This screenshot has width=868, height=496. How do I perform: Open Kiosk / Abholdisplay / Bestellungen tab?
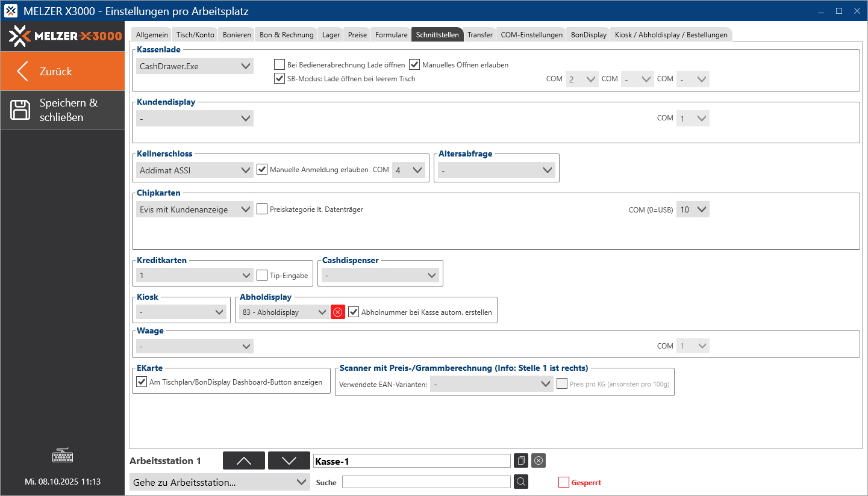pos(671,35)
